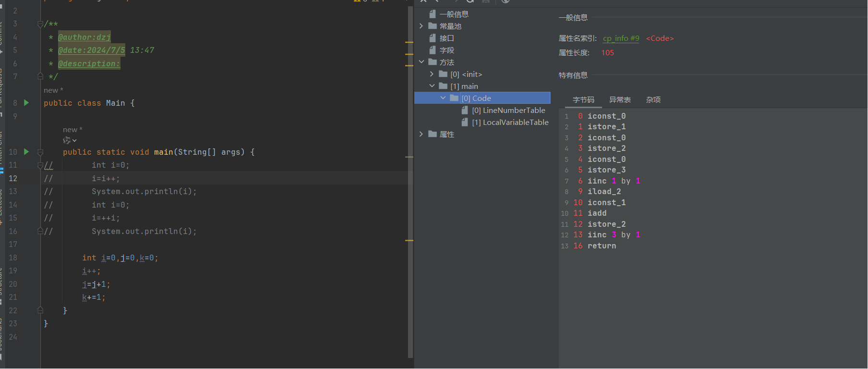The height and width of the screenshot is (369, 868).
Task: Click the file icon beside LineNumberTable
Action: click(465, 110)
